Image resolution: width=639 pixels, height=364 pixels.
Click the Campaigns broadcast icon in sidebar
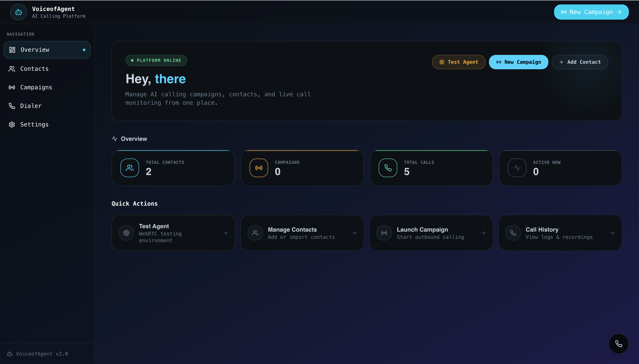coord(12,87)
